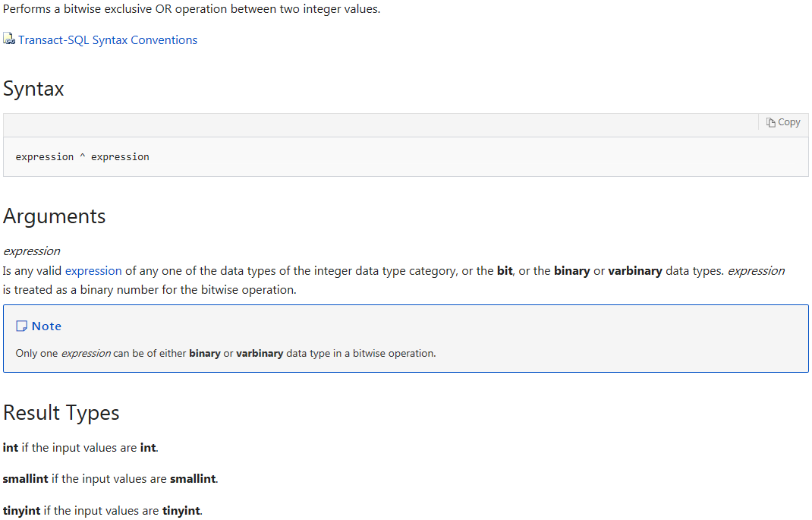
Task: Select the bold tinyint term in Result Types
Action: click(20, 510)
